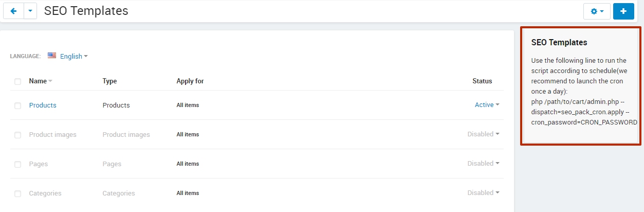Open the English language dropdown
Screen dimensions: 644x212
(74, 56)
